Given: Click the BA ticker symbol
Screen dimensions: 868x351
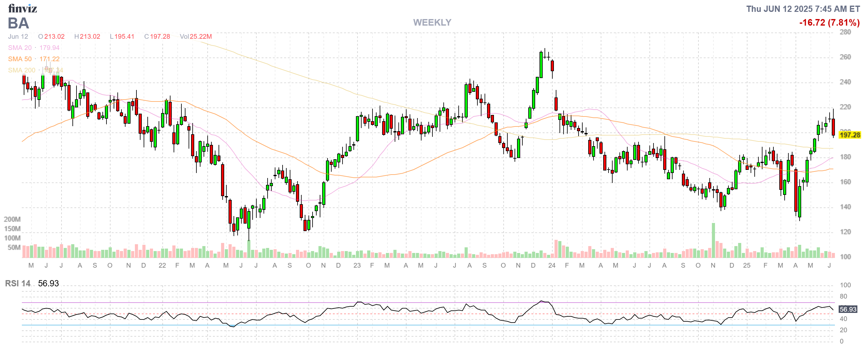Looking at the screenshot, I should pos(18,23).
